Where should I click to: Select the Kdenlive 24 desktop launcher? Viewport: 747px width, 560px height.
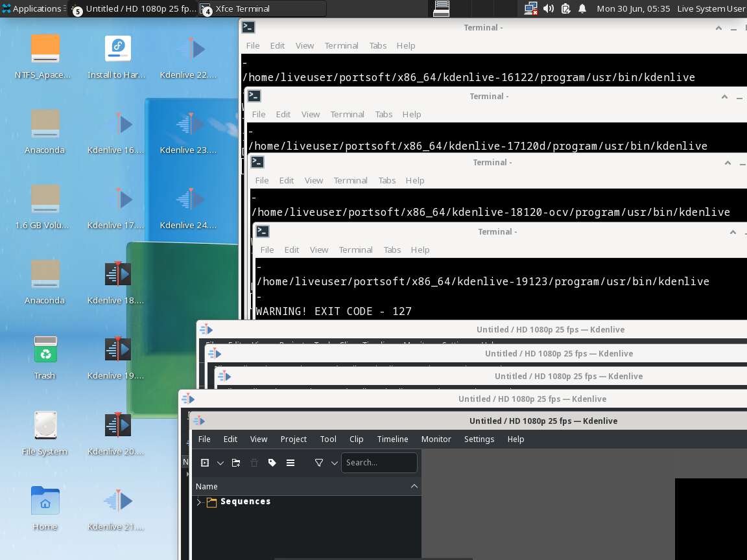pyautogui.click(x=189, y=207)
